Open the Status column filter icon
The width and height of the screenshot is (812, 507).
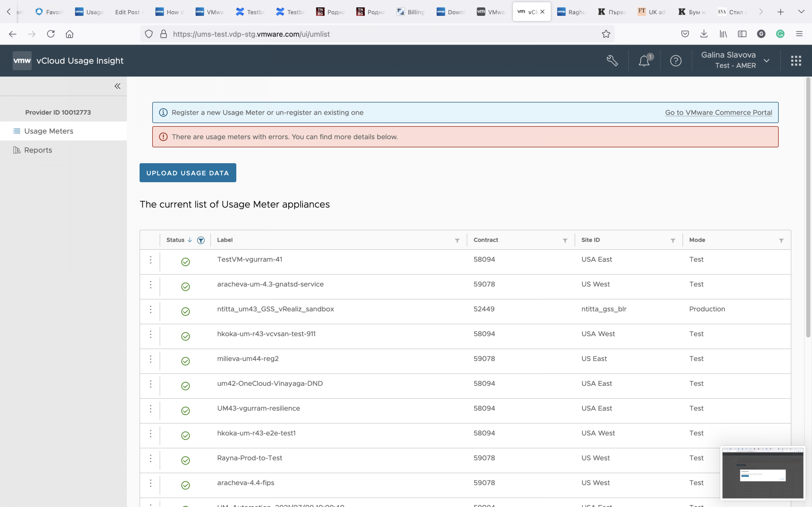(x=201, y=240)
